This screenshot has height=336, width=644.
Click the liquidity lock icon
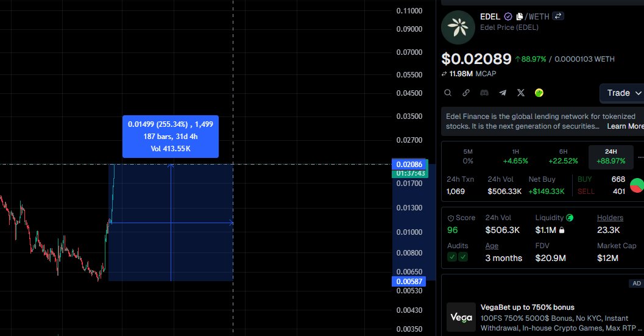coord(562,231)
